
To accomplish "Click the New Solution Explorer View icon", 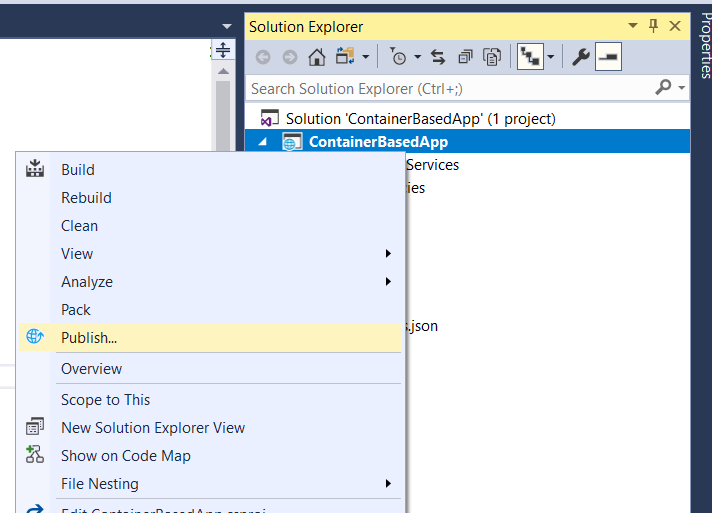I will [x=35, y=426].
